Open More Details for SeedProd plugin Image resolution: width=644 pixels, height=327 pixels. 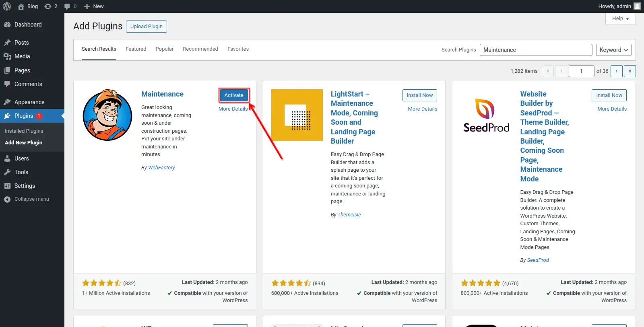(612, 109)
